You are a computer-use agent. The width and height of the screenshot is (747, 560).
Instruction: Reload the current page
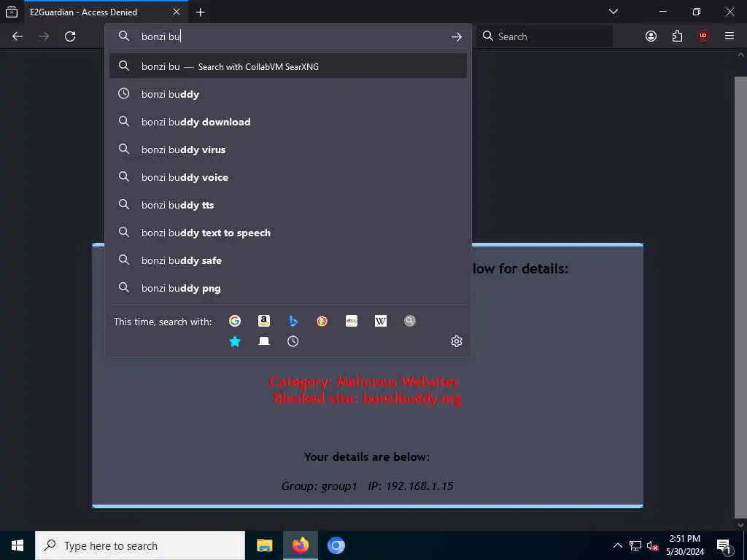(70, 36)
